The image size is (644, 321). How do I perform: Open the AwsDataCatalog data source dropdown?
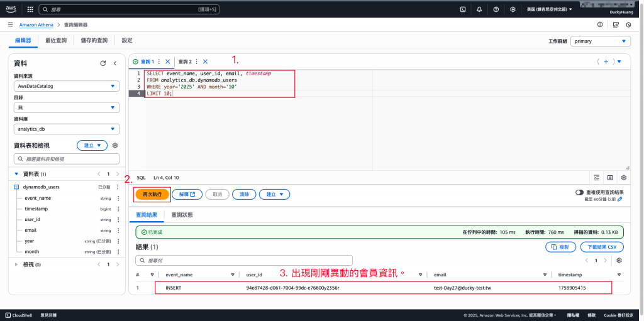pyautogui.click(x=67, y=86)
